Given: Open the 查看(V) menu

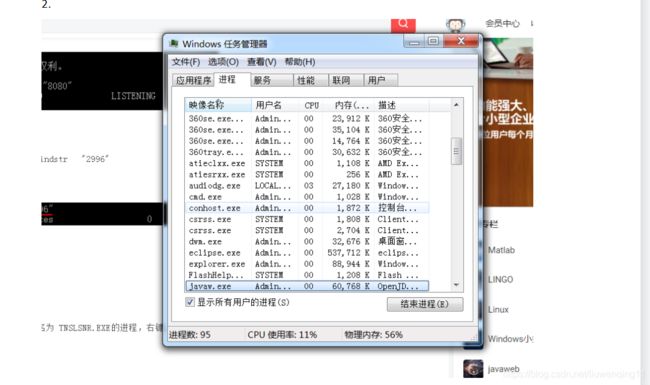Looking at the screenshot, I should click(262, 62).
